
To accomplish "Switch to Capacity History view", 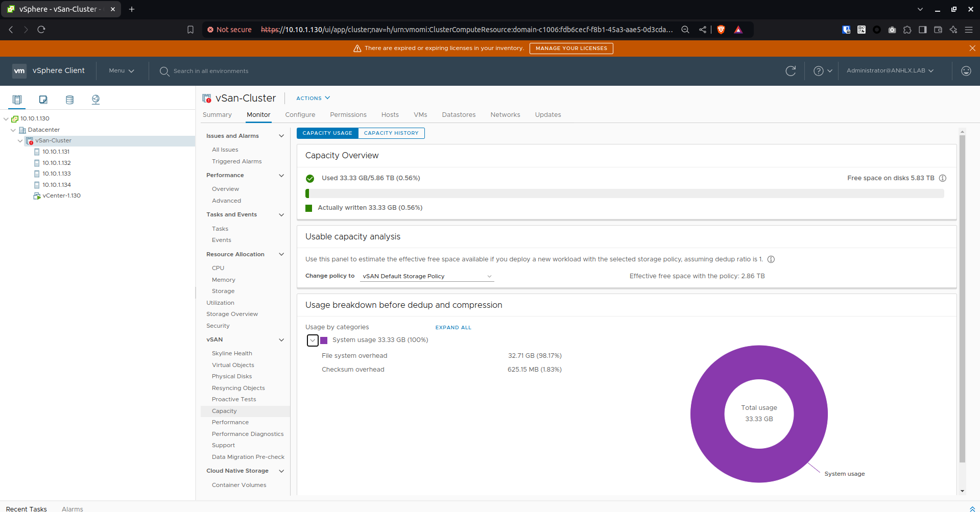I will (391, 133).
